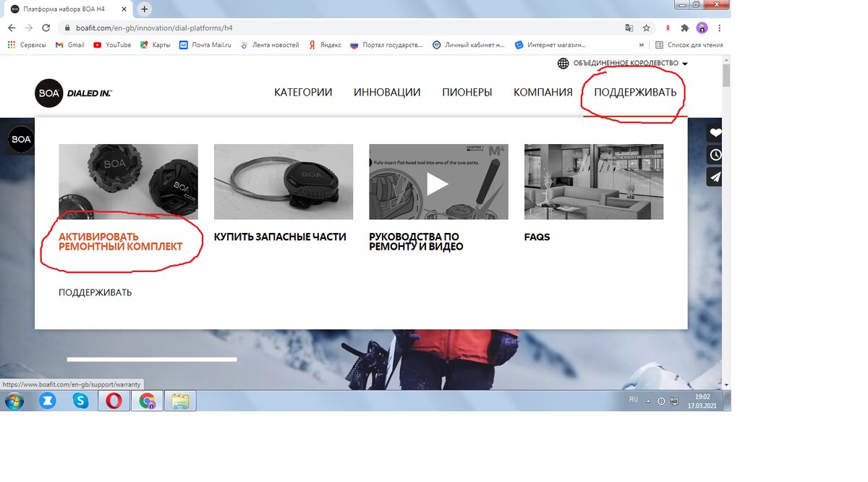
Task: Open the ИННОВАЦИИ menu
Action: pos(387,93)
